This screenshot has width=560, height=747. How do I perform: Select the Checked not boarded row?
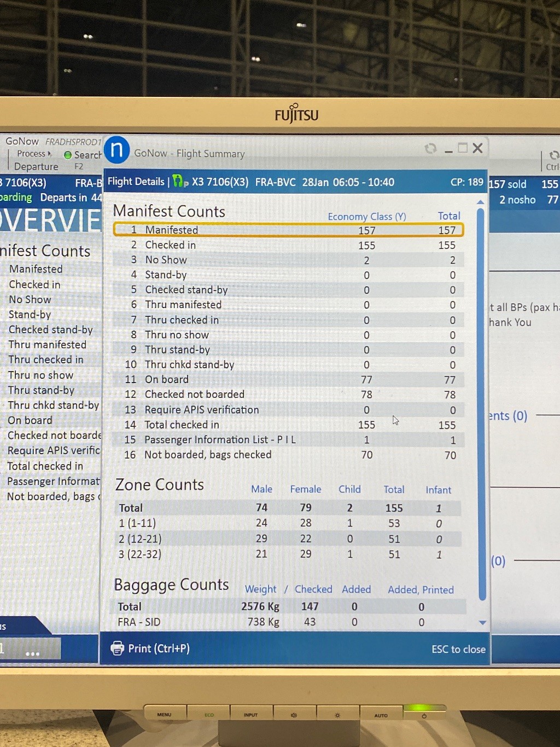click(288, 395)
